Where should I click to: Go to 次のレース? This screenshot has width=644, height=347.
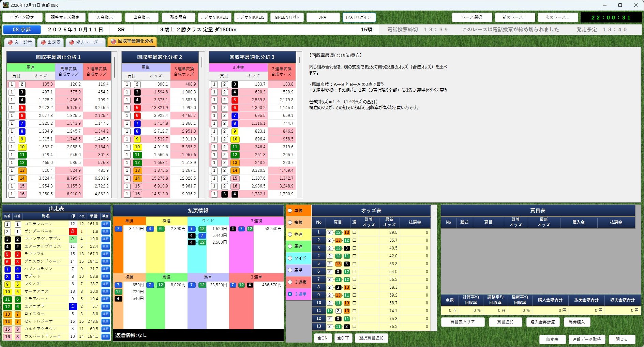coord(558,17)
